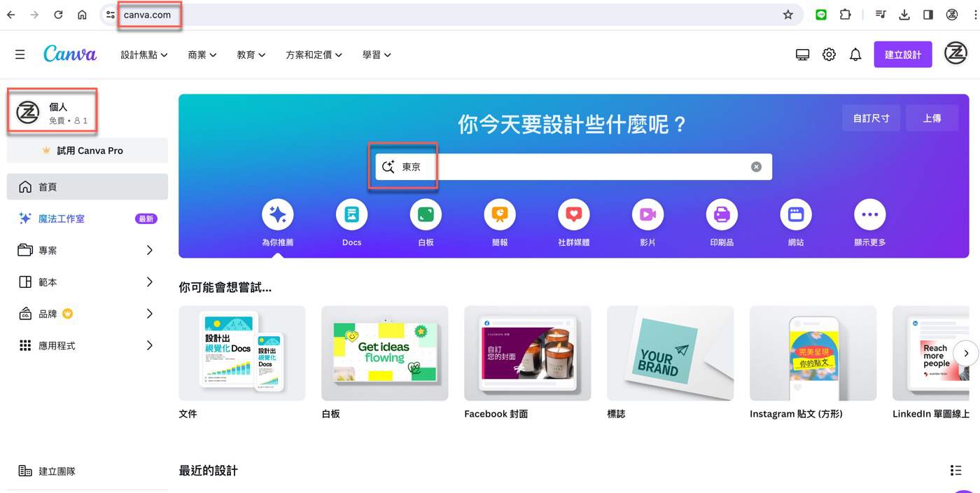
Task: Select the 白板 whiteboard category icon
Action: tap(426, 215)
